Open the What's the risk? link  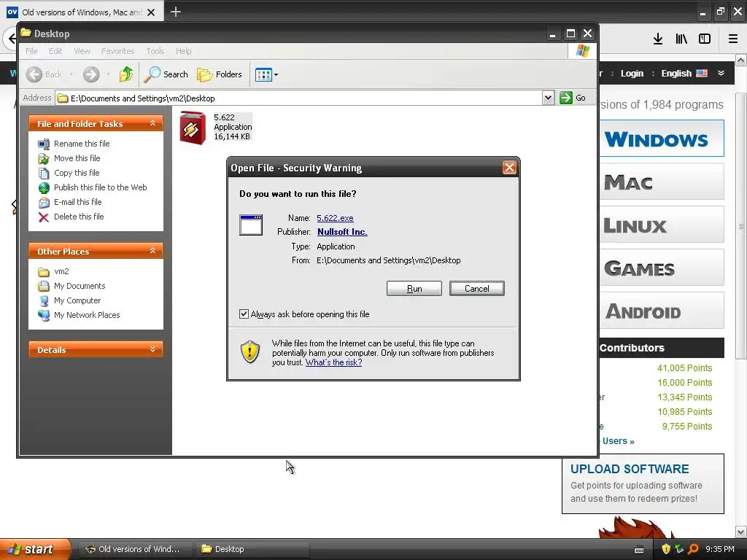click(x=333, y=362)
